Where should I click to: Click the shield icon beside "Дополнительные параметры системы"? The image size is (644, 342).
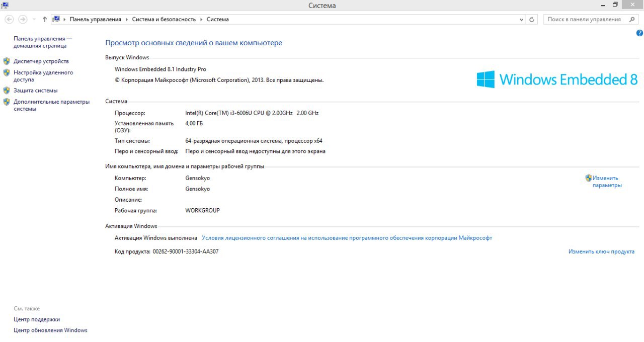coord(7,102)
